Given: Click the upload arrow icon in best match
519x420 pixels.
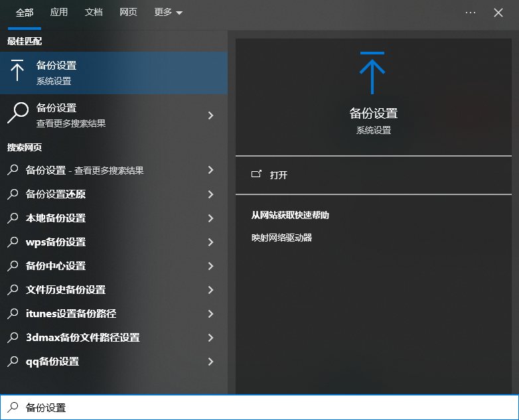Looking at the screenshot, I should point(17,70).
